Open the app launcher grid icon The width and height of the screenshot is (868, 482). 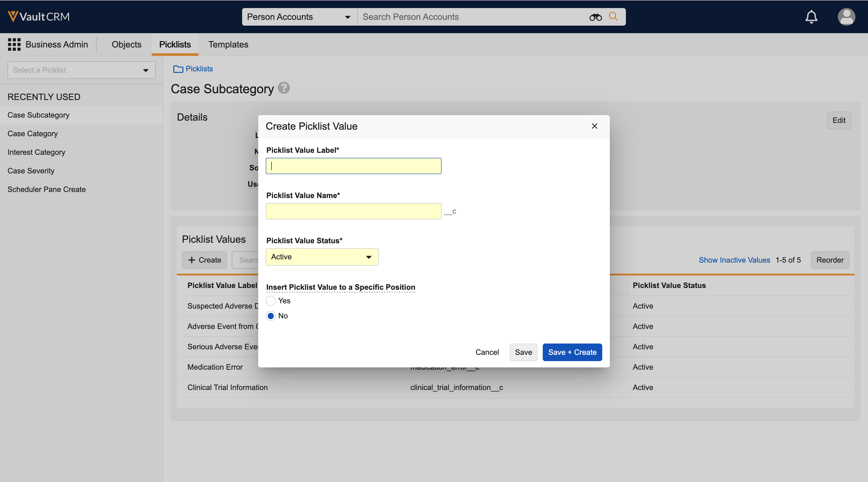pyautogui.click(x=14, y=44)
